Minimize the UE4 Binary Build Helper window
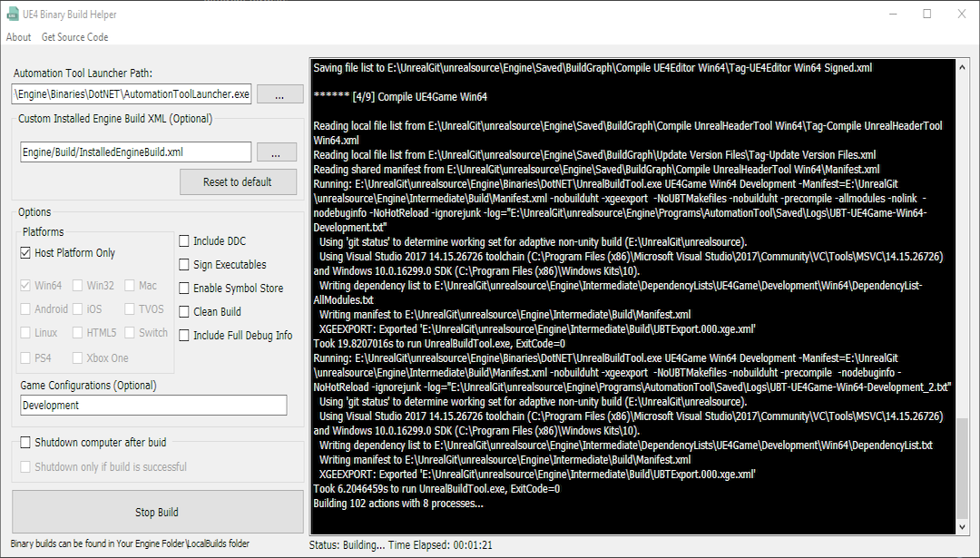 tap(893, 15)
